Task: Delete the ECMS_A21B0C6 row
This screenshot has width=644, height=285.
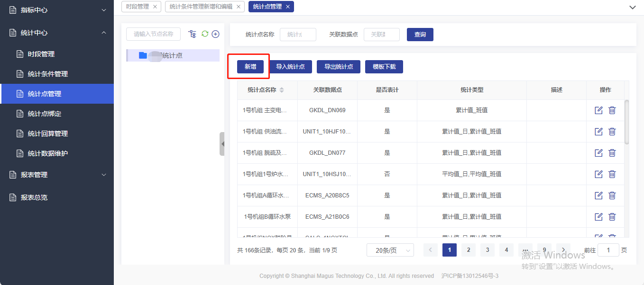Action: click(612, 217)
